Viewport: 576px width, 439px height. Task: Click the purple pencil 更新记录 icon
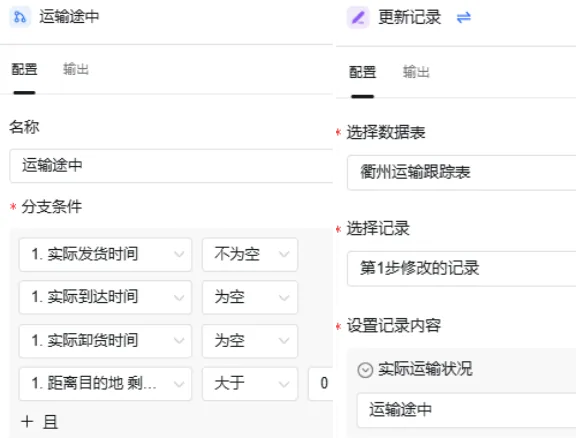coord(358,17)
